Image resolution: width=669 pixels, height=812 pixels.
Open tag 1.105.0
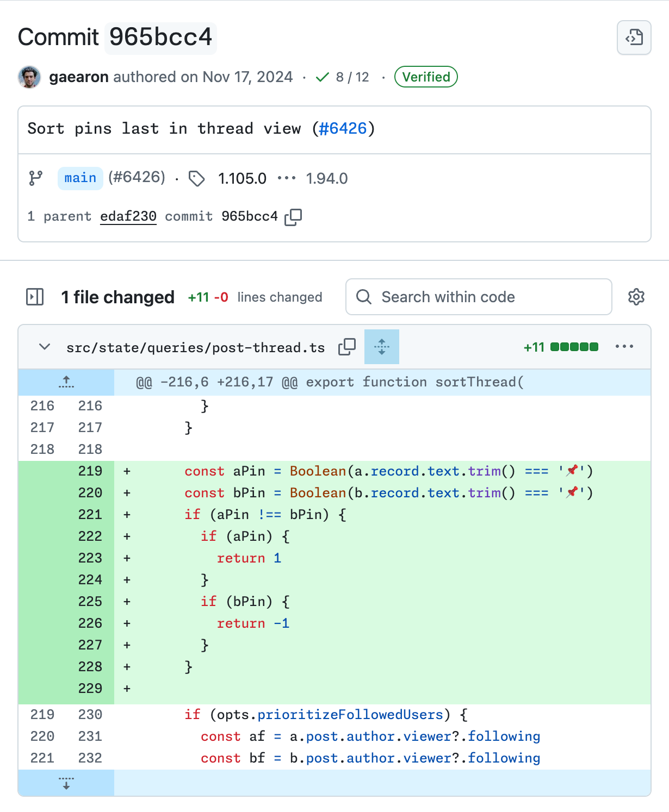(x=242, y=178)
